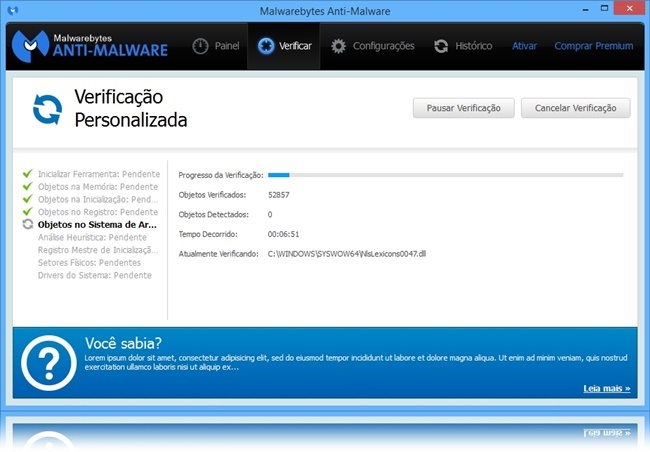This screenshot has width=650, height=452.
Task: Click the spinner icon beside Objetos no Sistema de Ar...
Action: (x=28, y=224)
